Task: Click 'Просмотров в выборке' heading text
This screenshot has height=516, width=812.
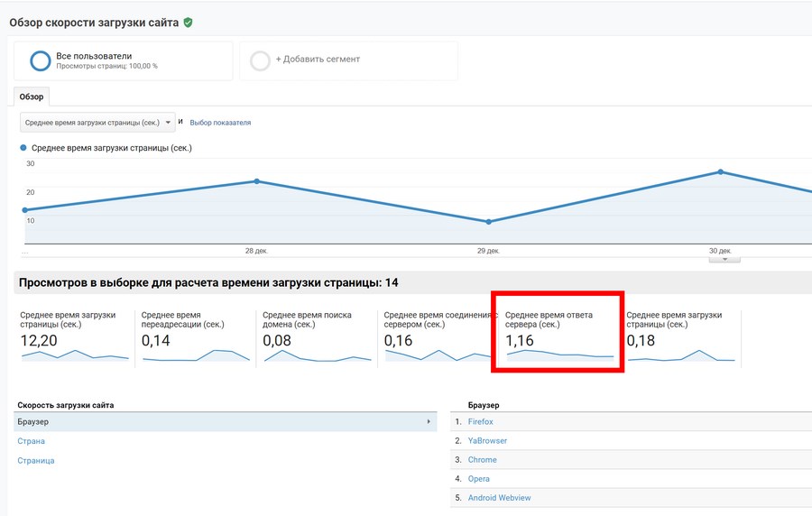Action: coord(208,282)
